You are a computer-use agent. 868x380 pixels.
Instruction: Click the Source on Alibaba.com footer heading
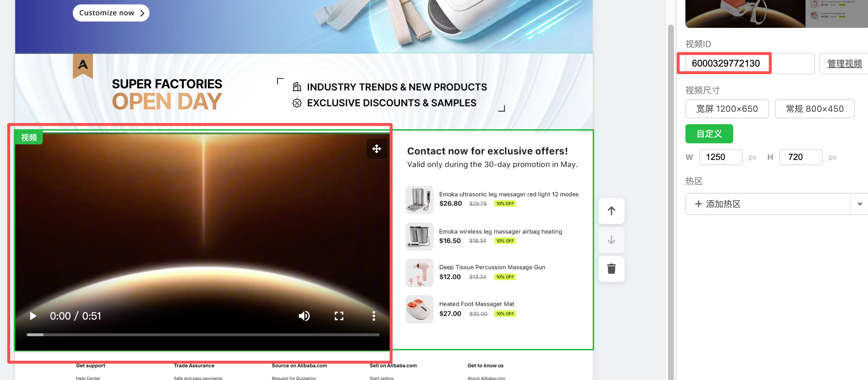pyautogui.click(x=299, y=366)
